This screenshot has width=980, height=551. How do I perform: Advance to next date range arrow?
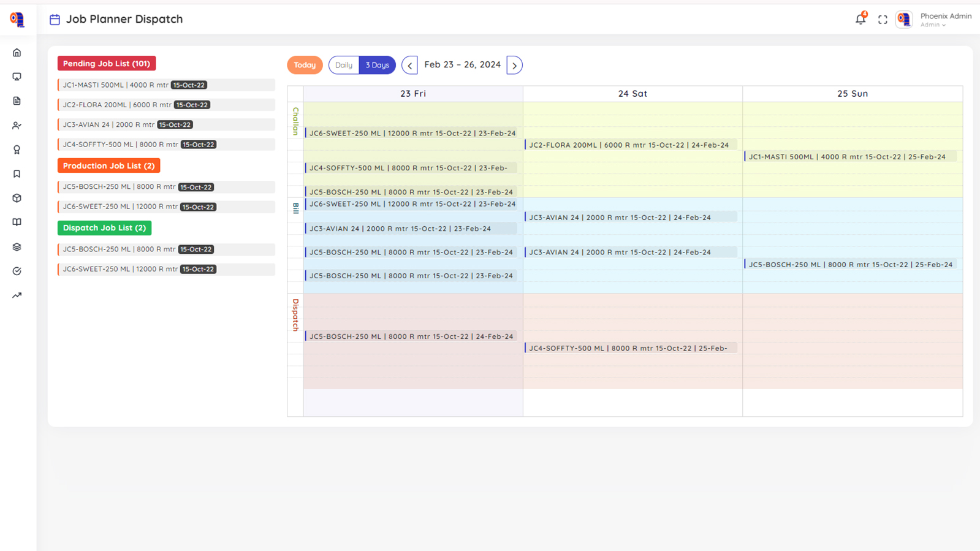[x=514, y=66]
